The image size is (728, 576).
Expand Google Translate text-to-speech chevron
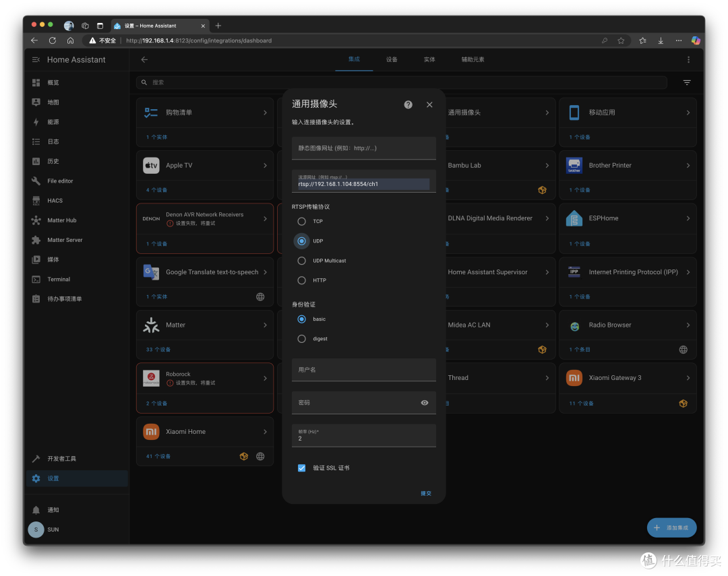[x=265, y=272]
